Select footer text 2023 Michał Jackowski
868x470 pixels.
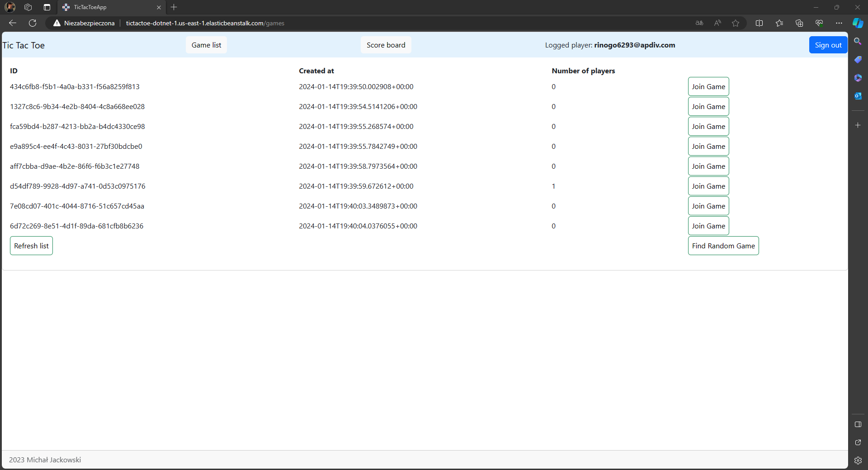coord(45,460)
